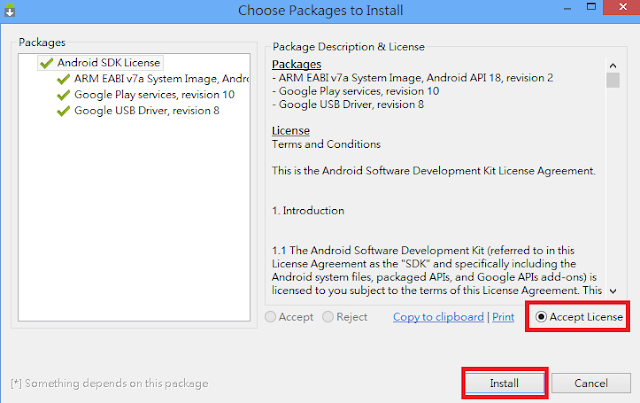The width and height of the screenshot is (640, 403).
Task: Click green checkmark beside Google USB Driver
Action: coord(63,111)
